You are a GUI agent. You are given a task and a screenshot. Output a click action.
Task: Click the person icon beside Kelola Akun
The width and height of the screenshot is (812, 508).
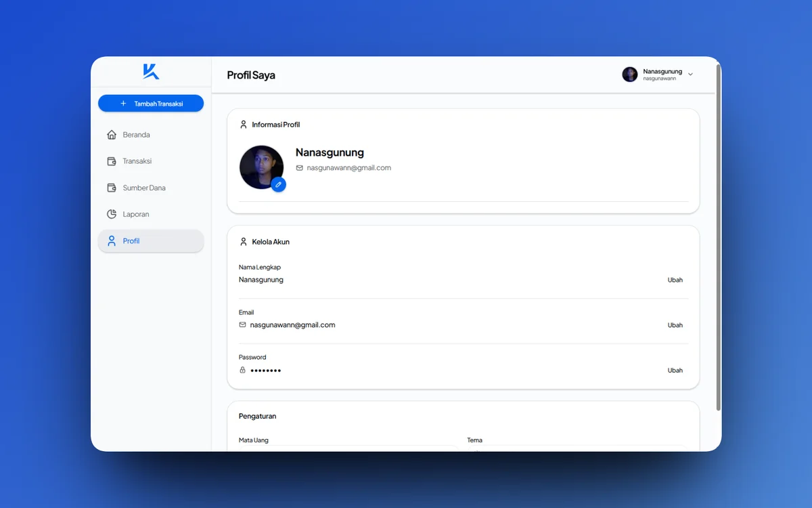pos(244,242)
